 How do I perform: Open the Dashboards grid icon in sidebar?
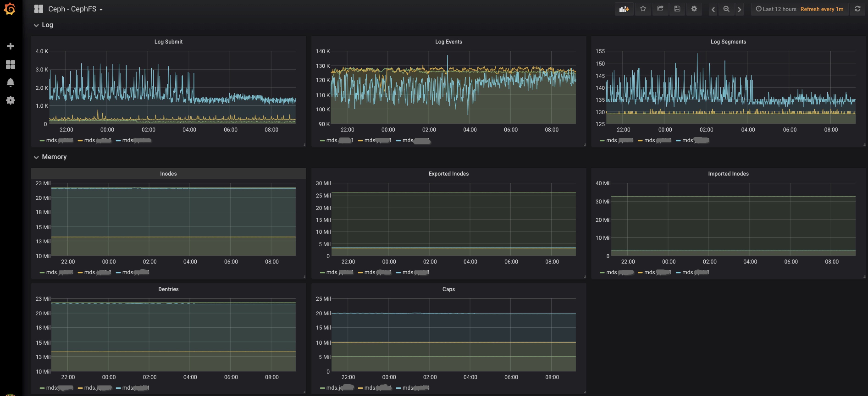11,64
